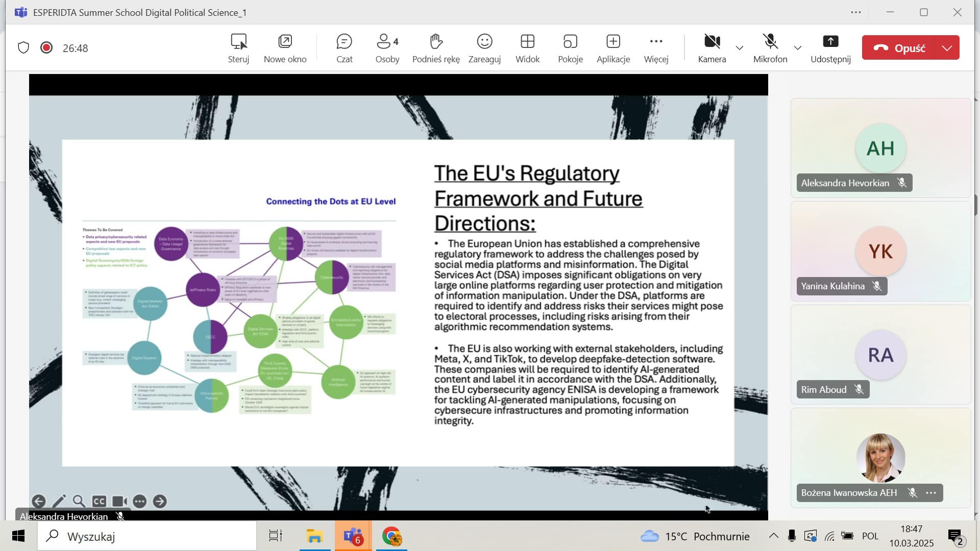
Task: Open Chrome from the taskbar
Action: (392, 536)
